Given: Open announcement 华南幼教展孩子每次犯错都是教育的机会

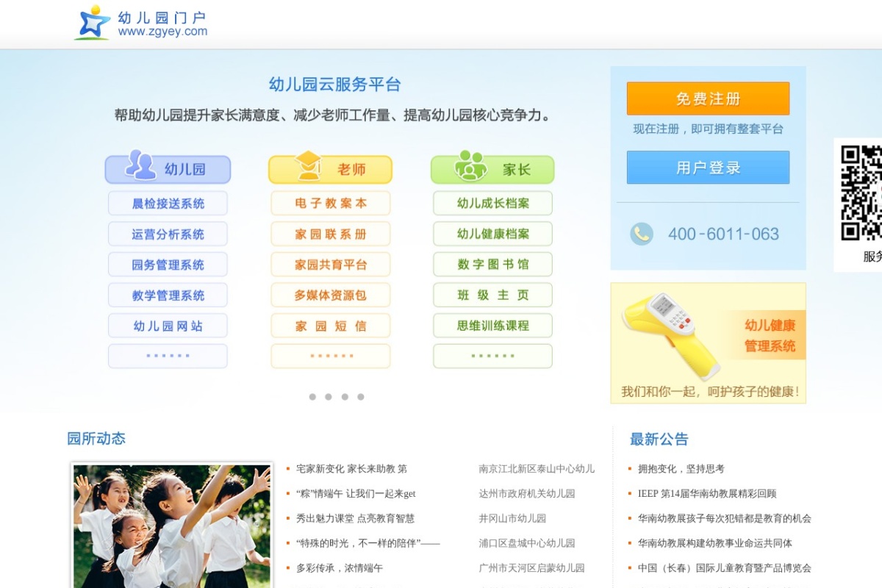Looking at the screenshot, I should 725,519.
